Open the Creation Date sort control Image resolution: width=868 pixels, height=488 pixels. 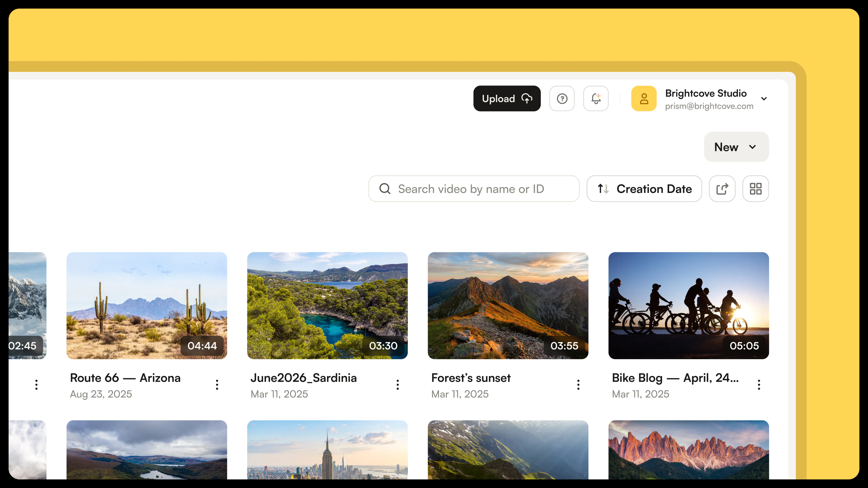644,189
